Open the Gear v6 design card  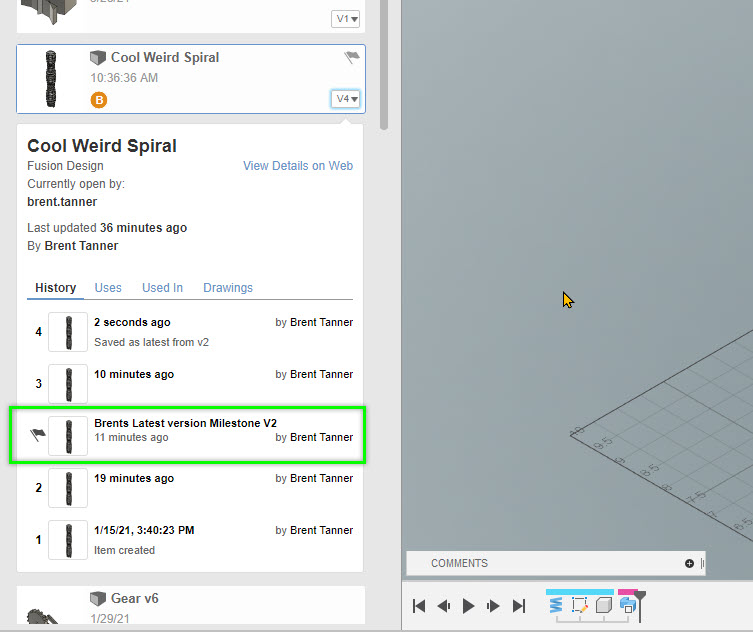pyautogui.click(x=191, y=605)
